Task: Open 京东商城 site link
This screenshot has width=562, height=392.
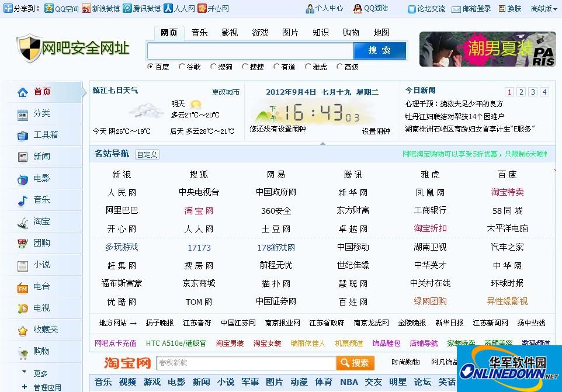Action: tap(199, 283)
